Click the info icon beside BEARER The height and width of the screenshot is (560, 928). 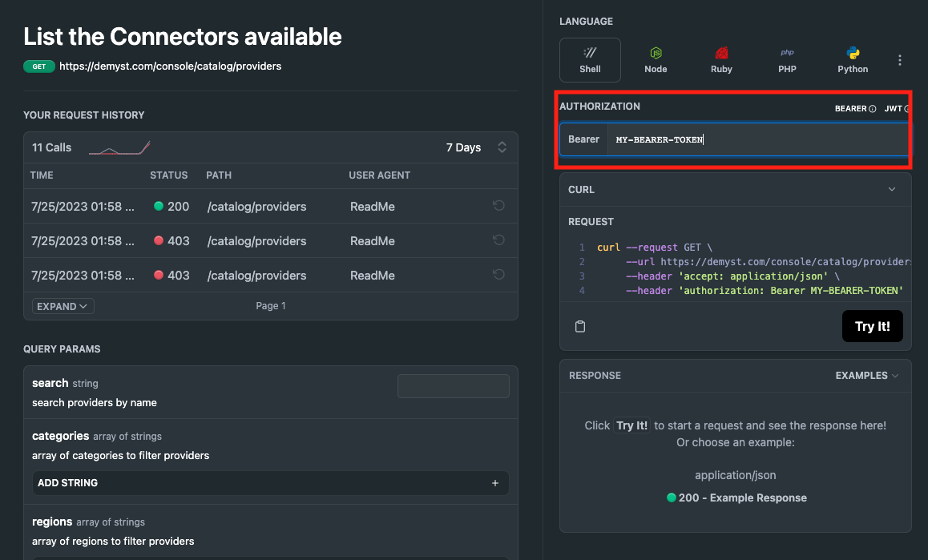pyautogui.click(x=873, y=109)
